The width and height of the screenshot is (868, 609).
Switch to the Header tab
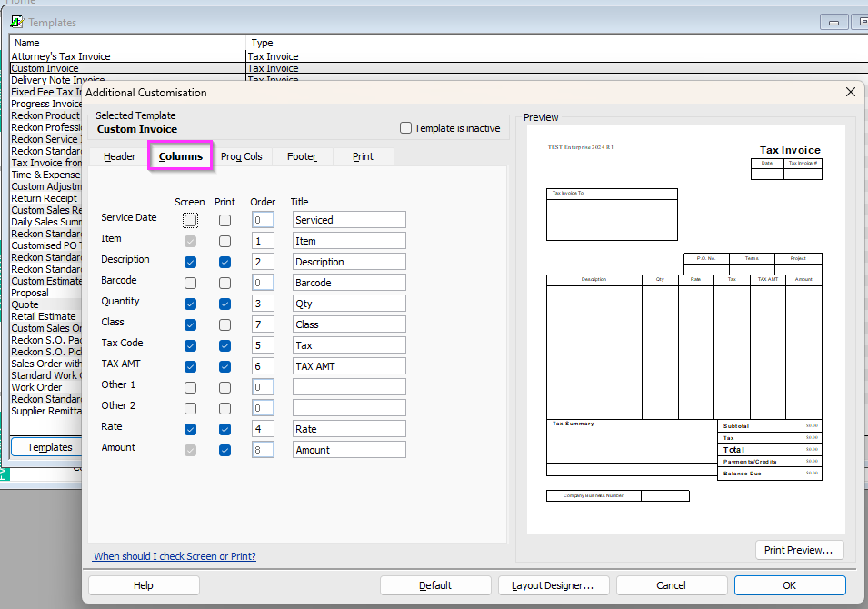pos(119,156)
